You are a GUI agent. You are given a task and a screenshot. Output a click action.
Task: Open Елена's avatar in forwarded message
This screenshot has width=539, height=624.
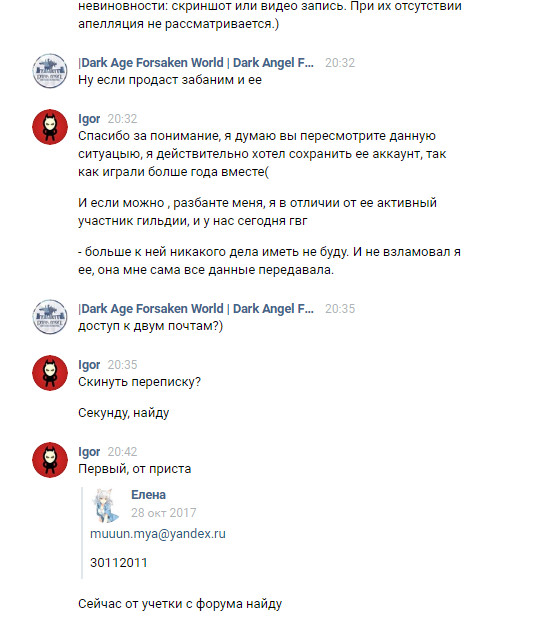106,505
